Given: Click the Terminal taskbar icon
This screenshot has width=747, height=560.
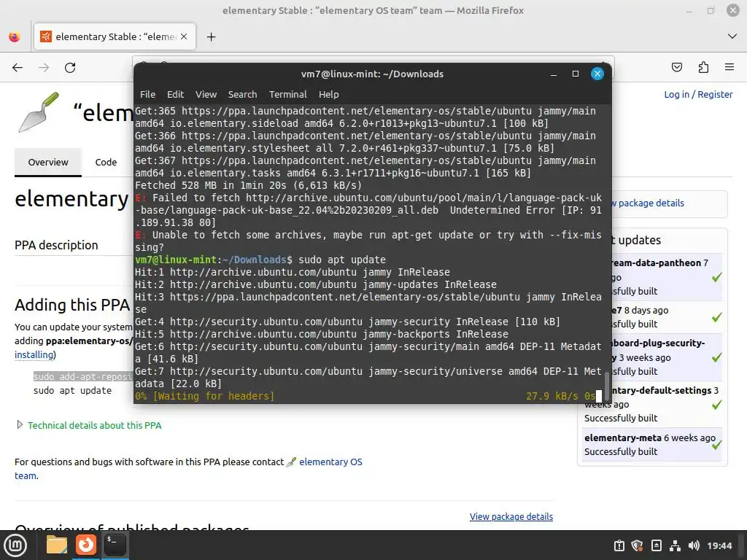Looking at the screenshot, I should 115,545.
